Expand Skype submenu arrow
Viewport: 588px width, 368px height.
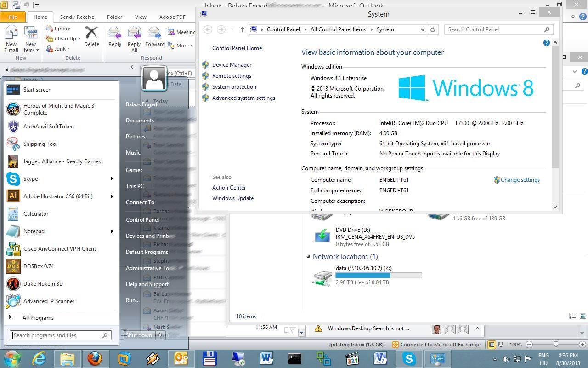coord(112,179)
